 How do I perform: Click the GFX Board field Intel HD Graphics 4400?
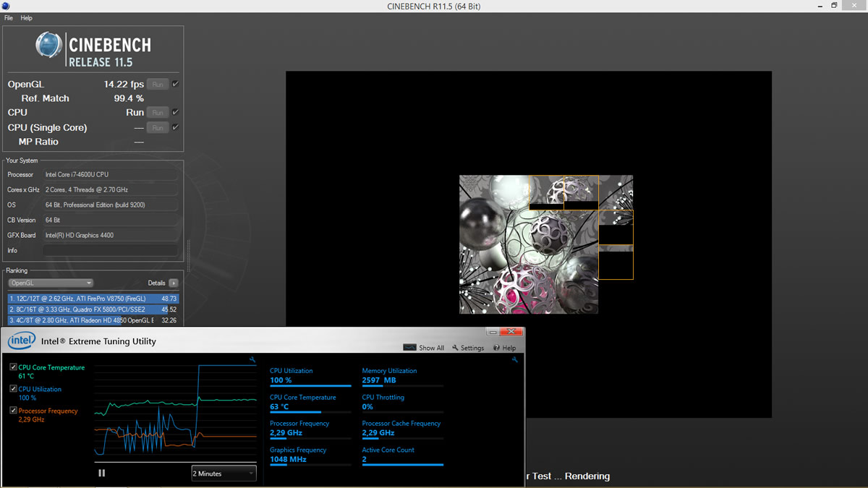point(110,235)
